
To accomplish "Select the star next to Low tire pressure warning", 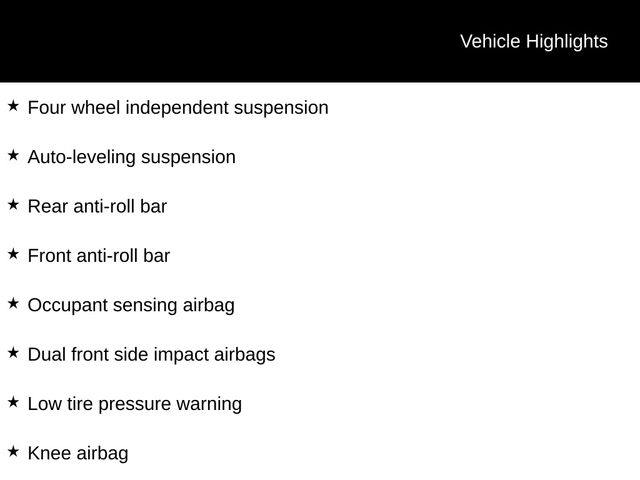I will [x=13, y=402].
